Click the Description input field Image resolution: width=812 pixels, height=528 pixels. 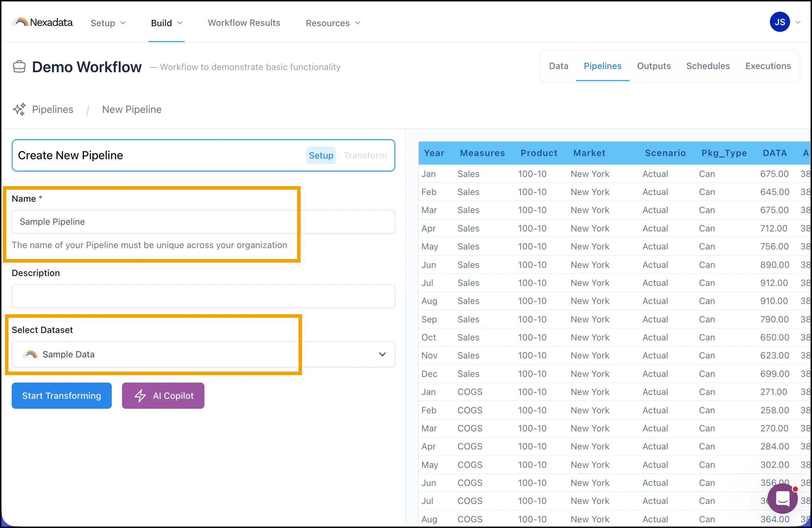(x=203, y=296)
